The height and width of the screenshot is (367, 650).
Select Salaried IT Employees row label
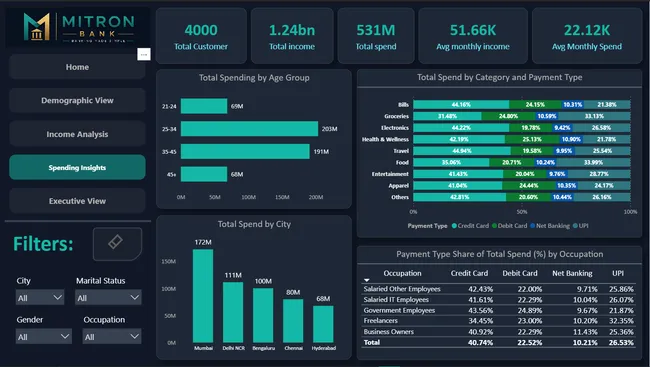(x=396, y=300)
